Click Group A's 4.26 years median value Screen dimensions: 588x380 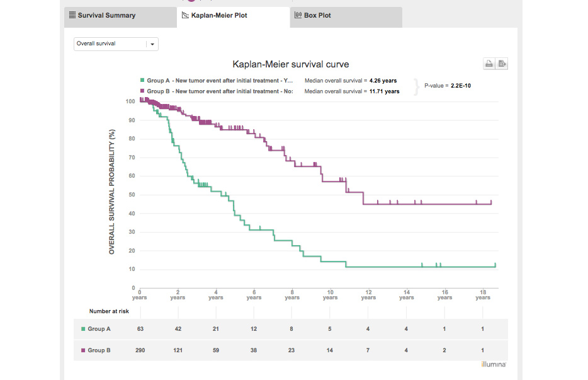pyautogui.click(x=383, y=81)
